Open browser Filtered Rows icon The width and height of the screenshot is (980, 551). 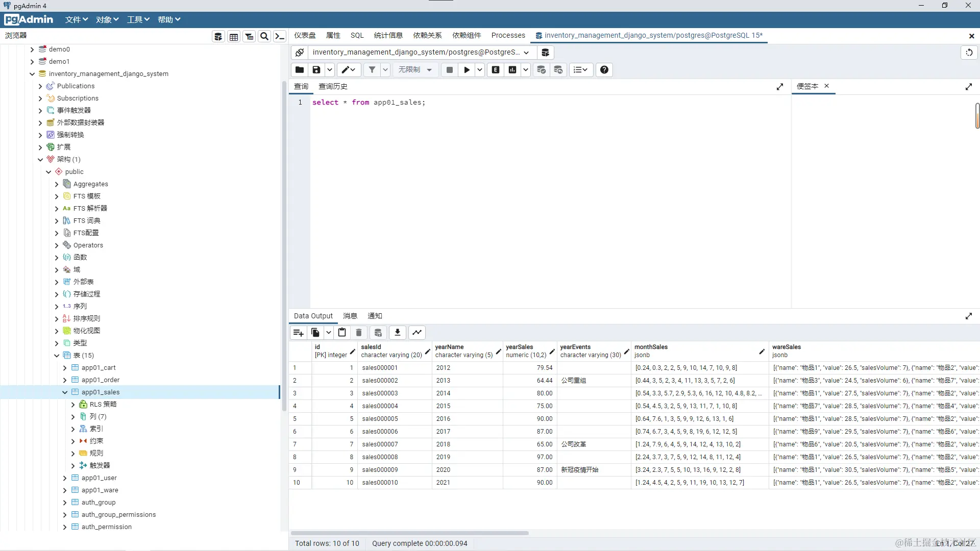point(249,36)
